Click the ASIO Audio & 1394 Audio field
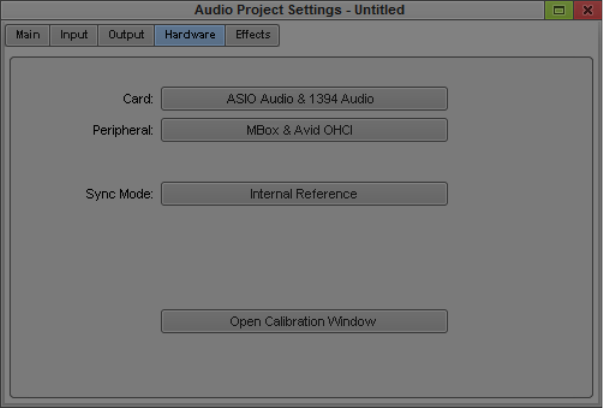This screenshot has height=408, width=603. coord(304,99)
